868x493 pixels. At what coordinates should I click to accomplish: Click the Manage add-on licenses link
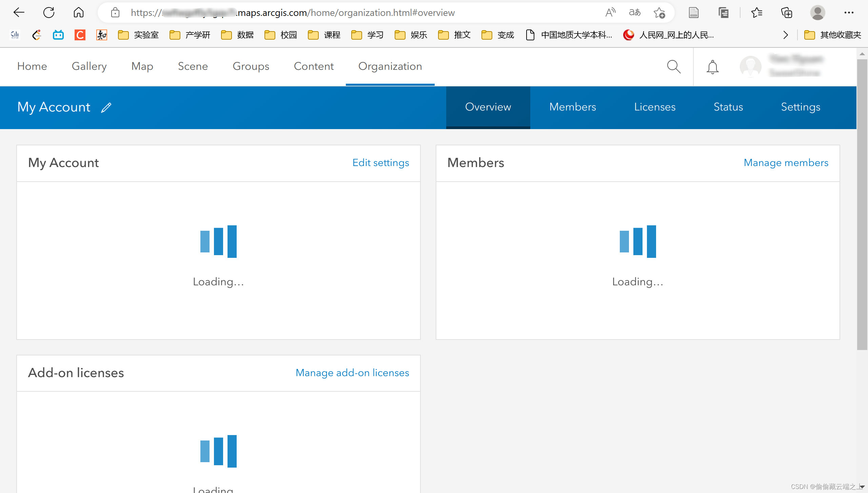352,373
